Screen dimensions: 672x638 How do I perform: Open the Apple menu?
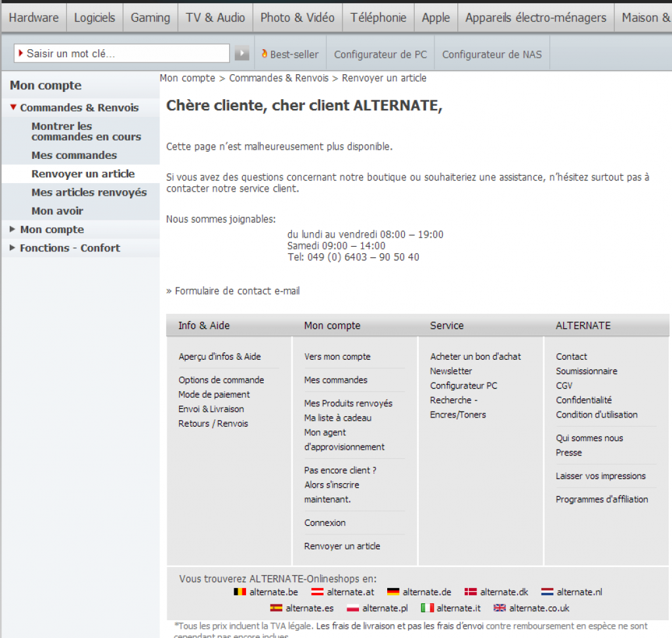436,18
